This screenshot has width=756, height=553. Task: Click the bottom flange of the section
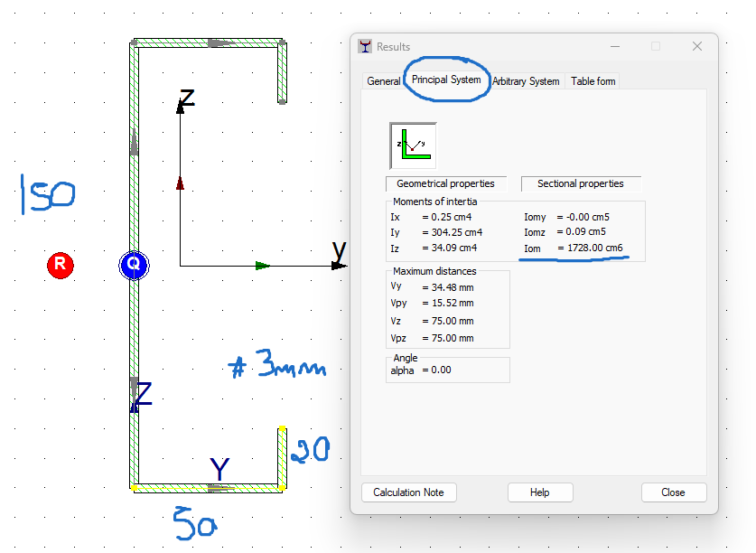pyautogui.click(x=208, y=488)
